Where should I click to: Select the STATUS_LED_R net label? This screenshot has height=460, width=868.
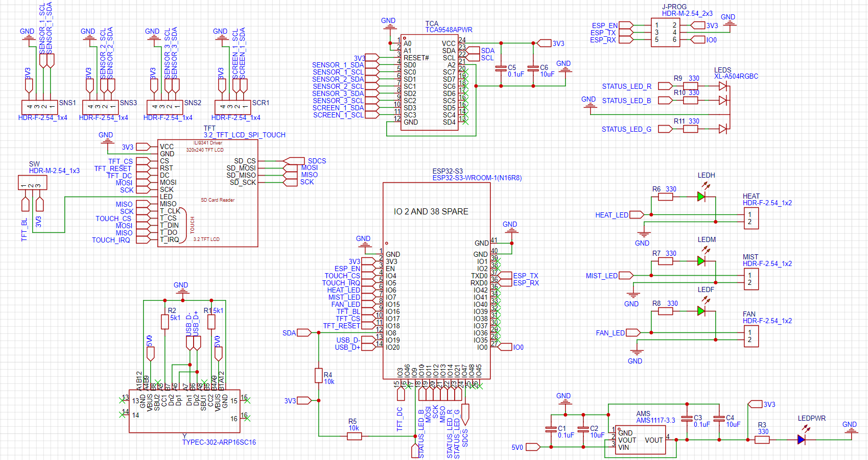click(x=626, y=86)
